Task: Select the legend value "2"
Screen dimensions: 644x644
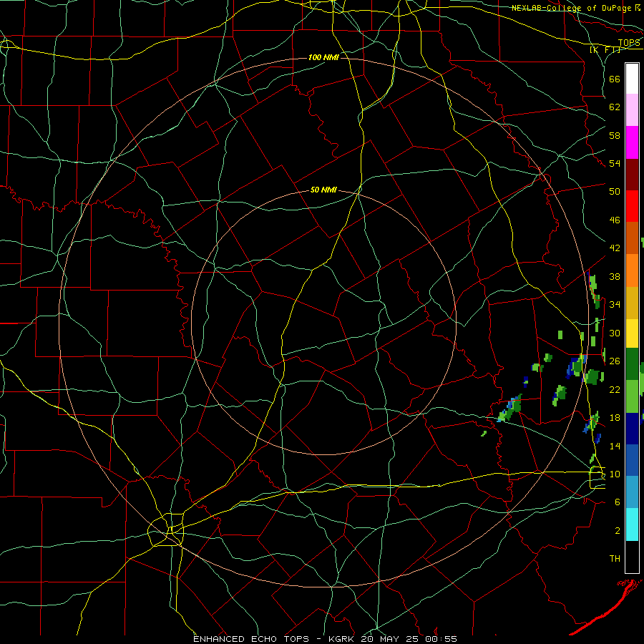Action: 618,531
